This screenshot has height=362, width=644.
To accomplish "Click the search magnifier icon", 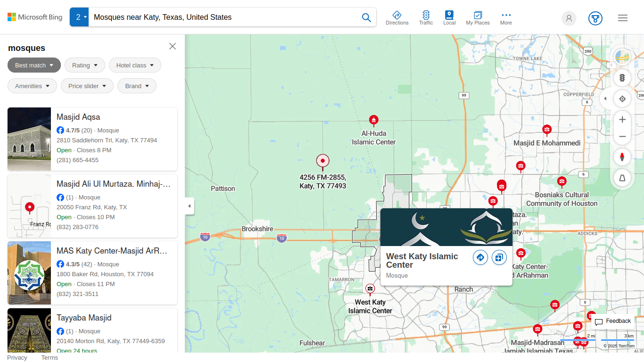I will (x=366, y=17).
